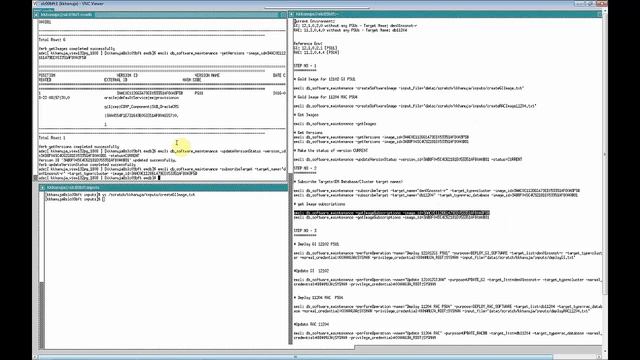Click the updateVersionStatus command in right terminal
Viewport: 640px width, 360px height.
pos(408,160)
